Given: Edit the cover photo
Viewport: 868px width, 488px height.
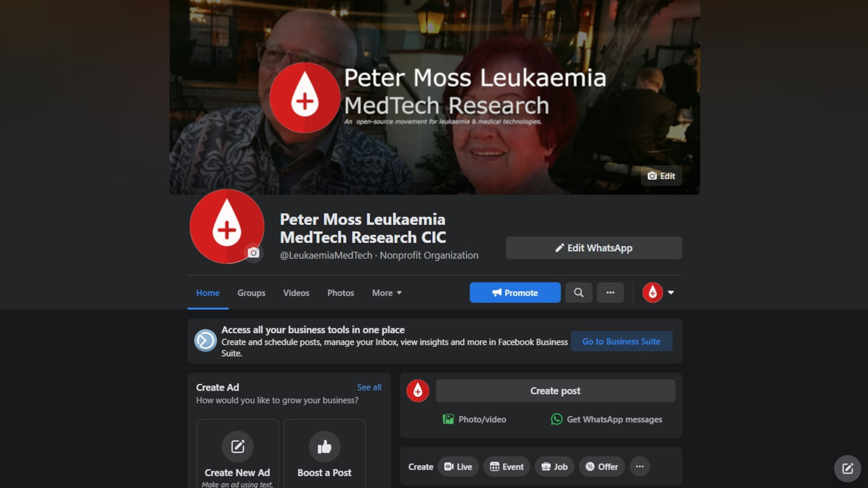Looking at the screenshot, I should [661, 176].
